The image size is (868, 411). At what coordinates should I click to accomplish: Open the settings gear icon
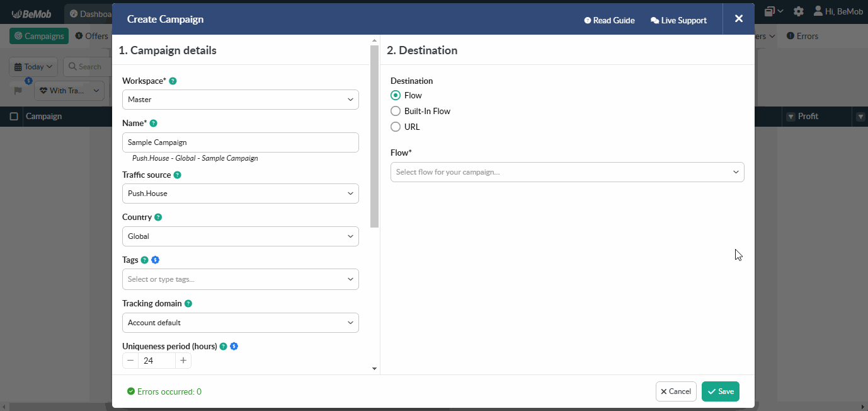click(x=799, y=11)
